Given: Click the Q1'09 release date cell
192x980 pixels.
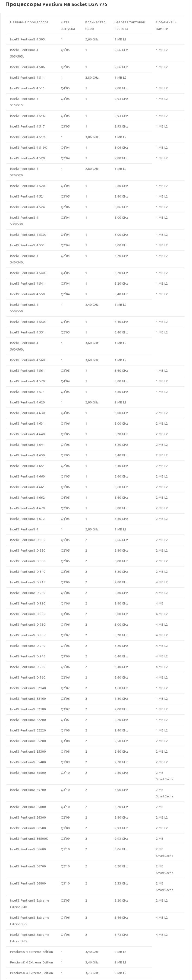Looking at the screenshot, I should (65, 762).
